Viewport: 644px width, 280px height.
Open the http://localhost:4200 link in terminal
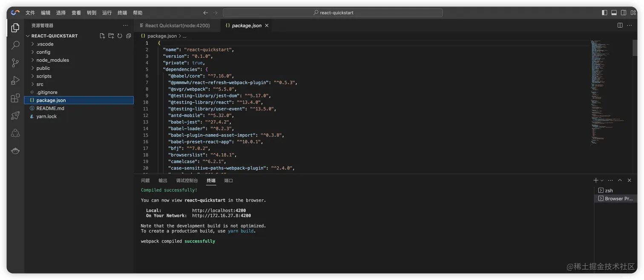pyautogui.click(x=219, y=211)
